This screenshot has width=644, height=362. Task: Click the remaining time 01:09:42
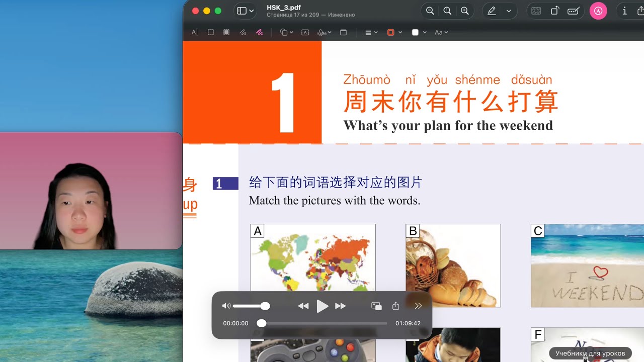pos(408,323)
